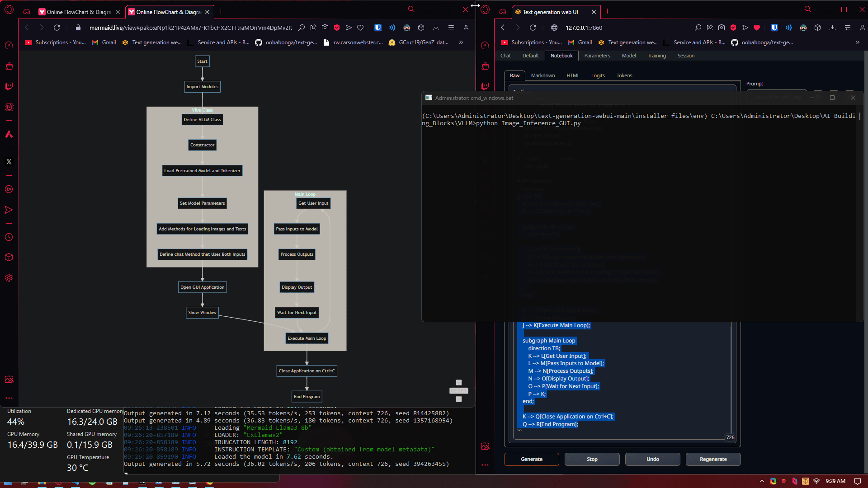Viewport: 868px width, 488px height.
Task: Click the 127.0.0.1:7860 address field
Action: coord(584,28)
